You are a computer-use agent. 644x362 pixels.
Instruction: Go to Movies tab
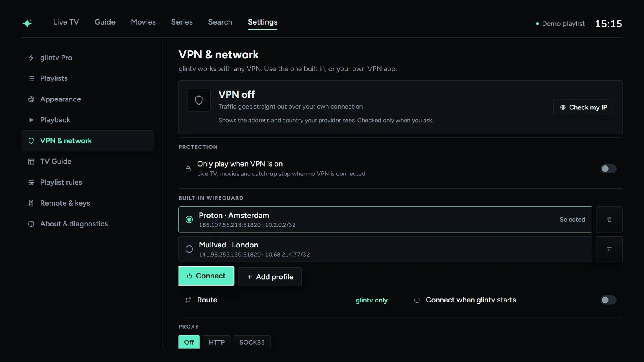pyautogui.click(x=143, y=22)
